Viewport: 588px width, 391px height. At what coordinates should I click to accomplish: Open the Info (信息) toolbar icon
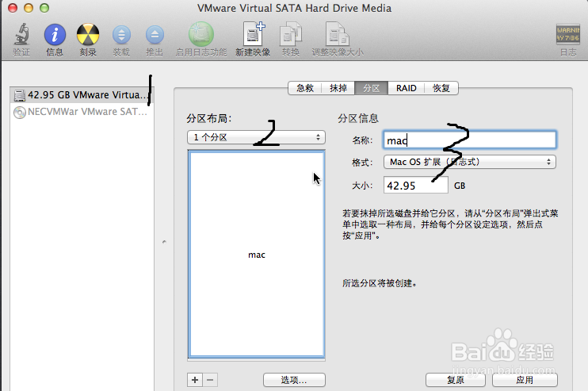coord(55,35)
